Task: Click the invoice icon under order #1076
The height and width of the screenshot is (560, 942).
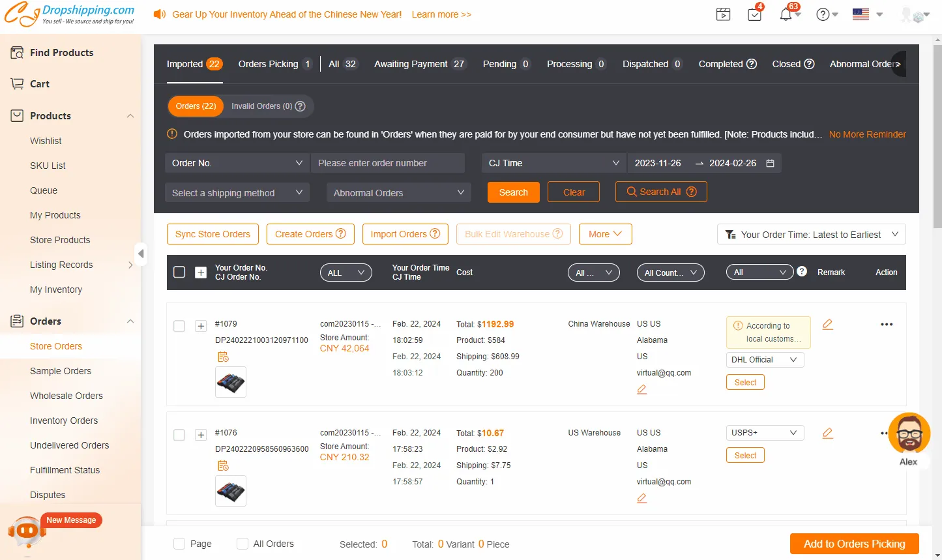Action: click(223, 465)
